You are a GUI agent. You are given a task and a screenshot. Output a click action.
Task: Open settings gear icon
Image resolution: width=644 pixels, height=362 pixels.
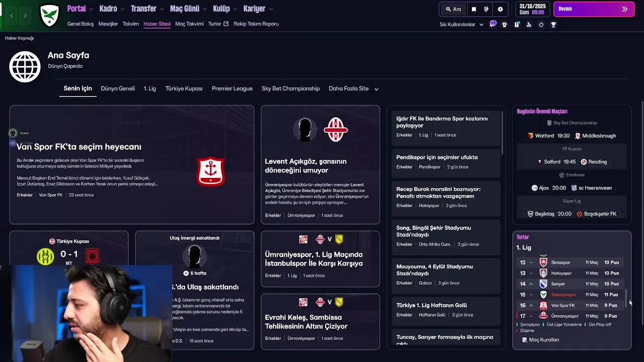point(500,9)
